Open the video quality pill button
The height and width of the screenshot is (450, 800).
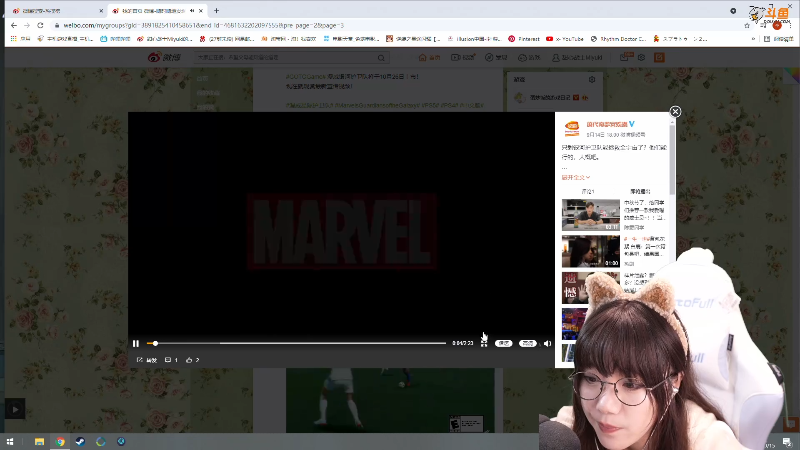[x=528, y=343]
